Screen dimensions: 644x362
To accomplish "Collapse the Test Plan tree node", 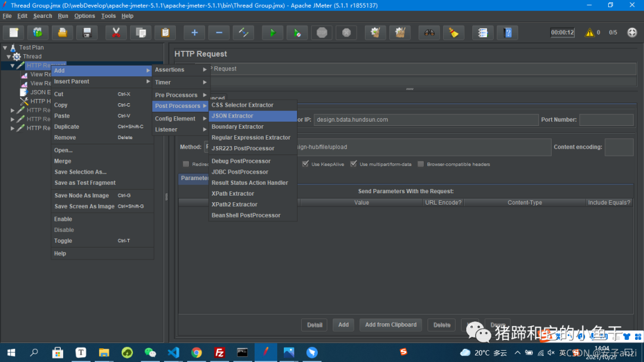I will click(x=5, y=48).
